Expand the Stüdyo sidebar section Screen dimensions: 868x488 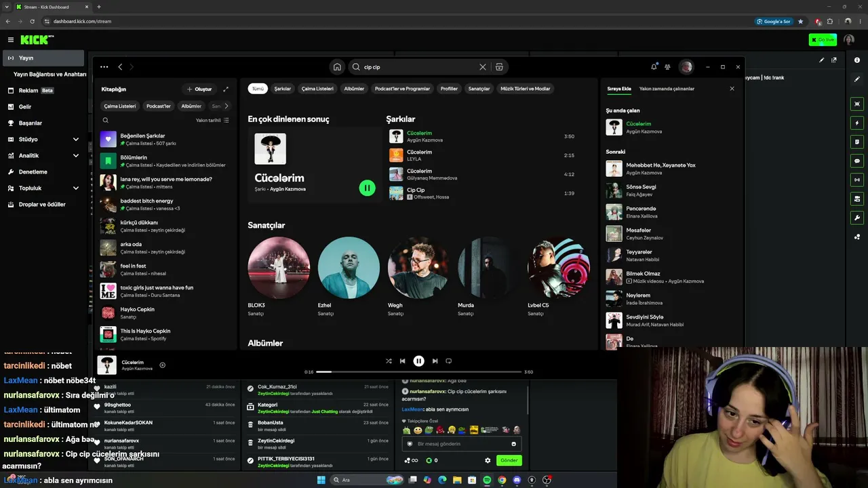76,139
